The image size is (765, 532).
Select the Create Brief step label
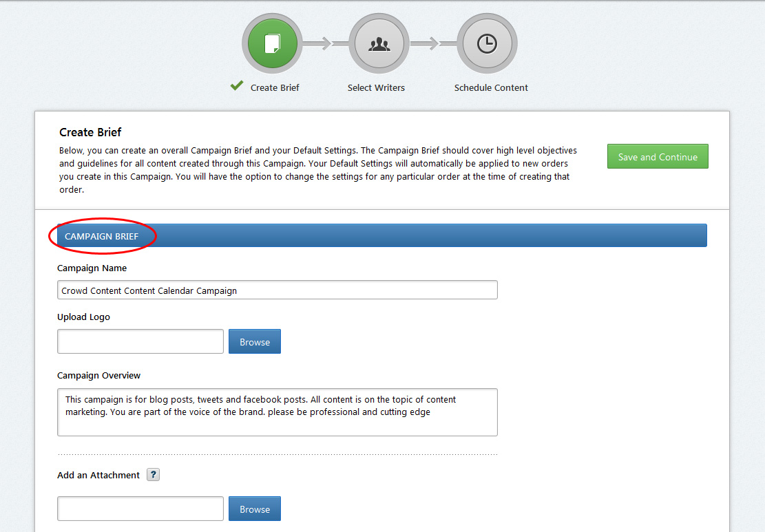pos(275,87)
